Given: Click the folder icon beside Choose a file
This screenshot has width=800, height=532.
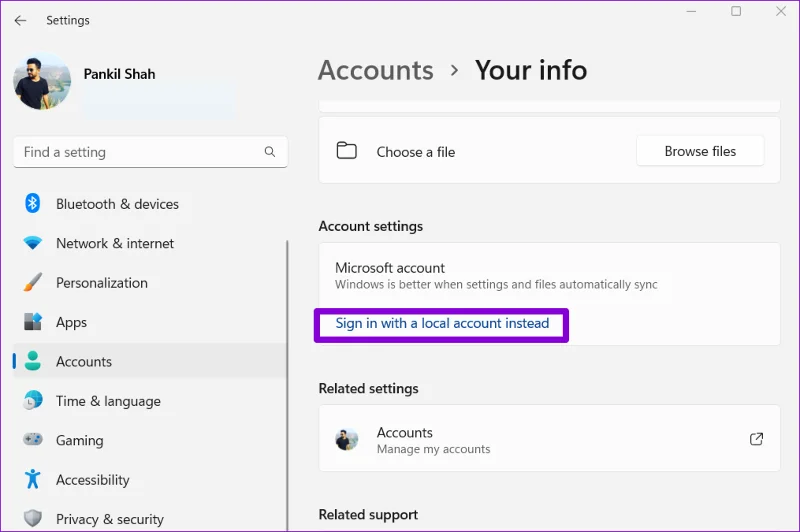Looking at the screenshot, I should 346,150.
